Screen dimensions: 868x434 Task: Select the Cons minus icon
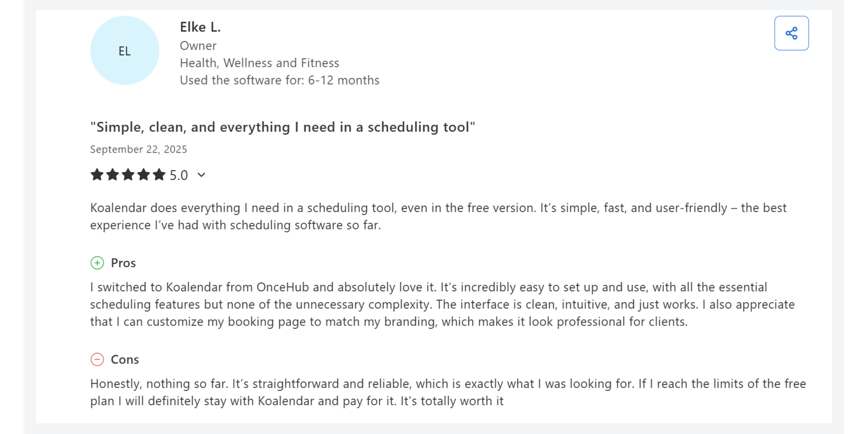tap(98, 359)
